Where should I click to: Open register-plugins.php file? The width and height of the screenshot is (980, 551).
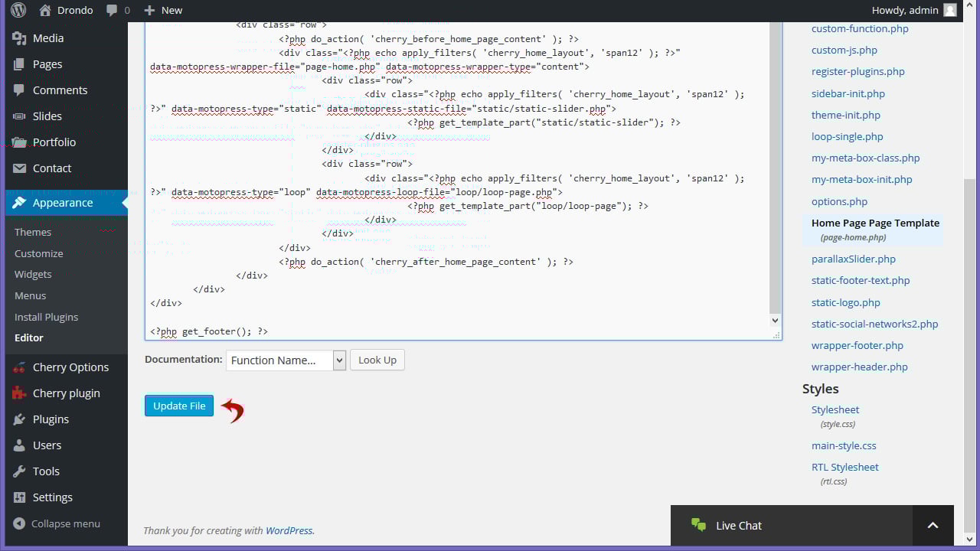point(858,71)
